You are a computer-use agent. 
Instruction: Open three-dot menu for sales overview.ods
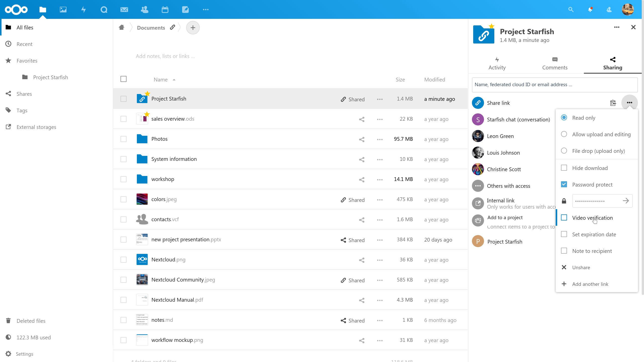pos(380,119)
